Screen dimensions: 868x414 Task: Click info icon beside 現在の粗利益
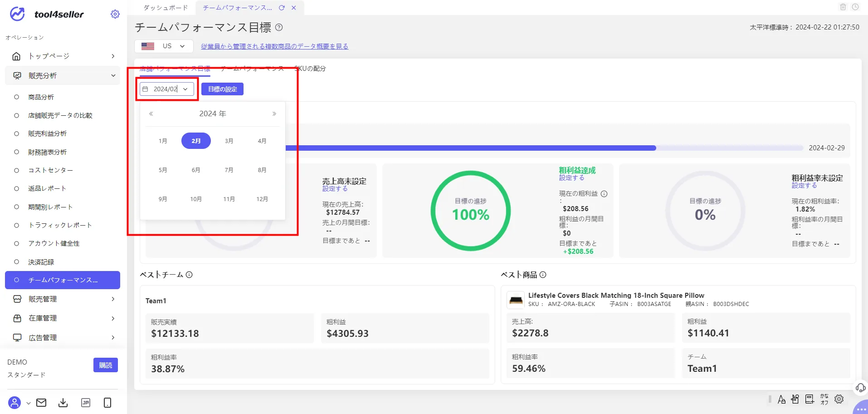(604, 194)
